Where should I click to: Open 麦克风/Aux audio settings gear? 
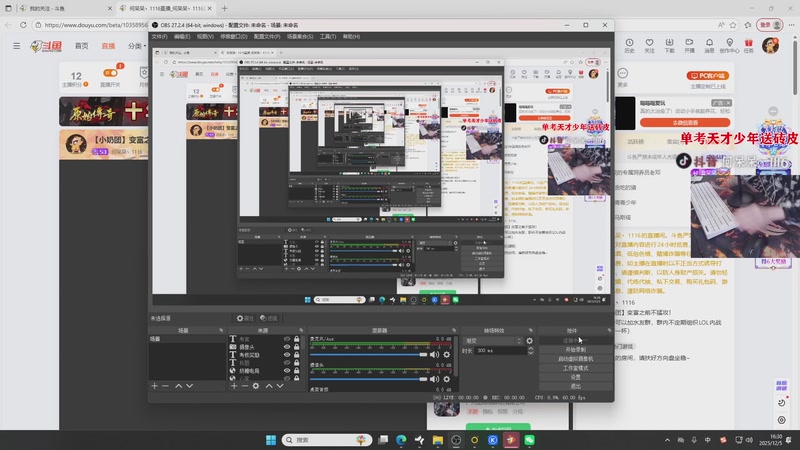point(447,355)
